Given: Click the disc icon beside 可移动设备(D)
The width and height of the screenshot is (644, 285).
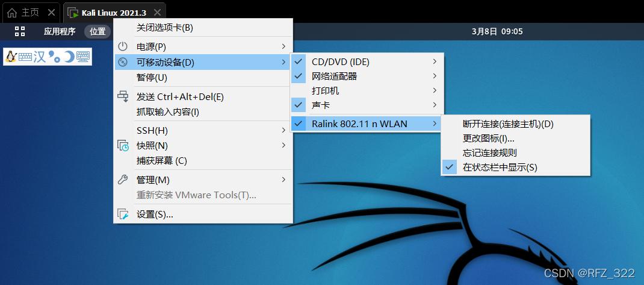Looking at the screenshot, I should 122,62.
